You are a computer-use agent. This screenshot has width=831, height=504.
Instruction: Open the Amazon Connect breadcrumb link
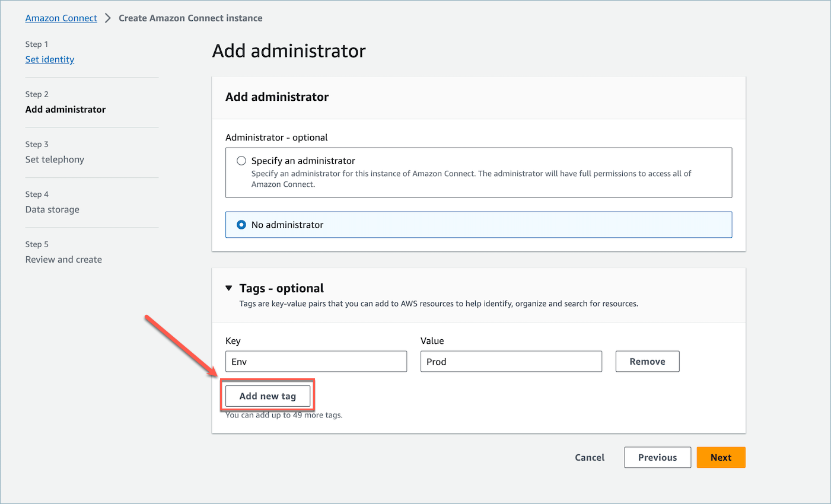click(61, 18)
